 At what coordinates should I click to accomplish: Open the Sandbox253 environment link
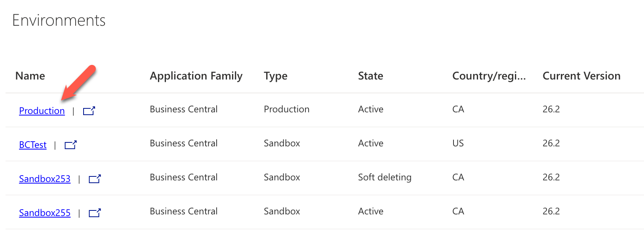(45, 179)
